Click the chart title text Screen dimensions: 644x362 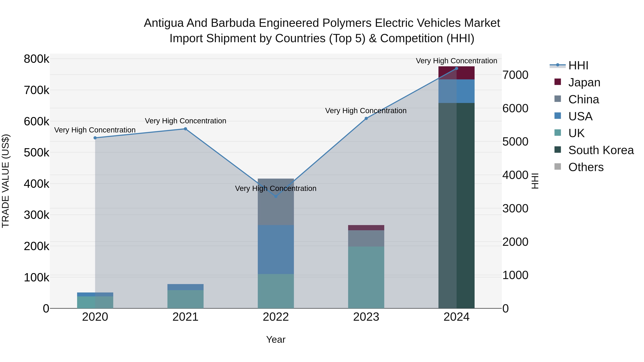tap(322, 30)
